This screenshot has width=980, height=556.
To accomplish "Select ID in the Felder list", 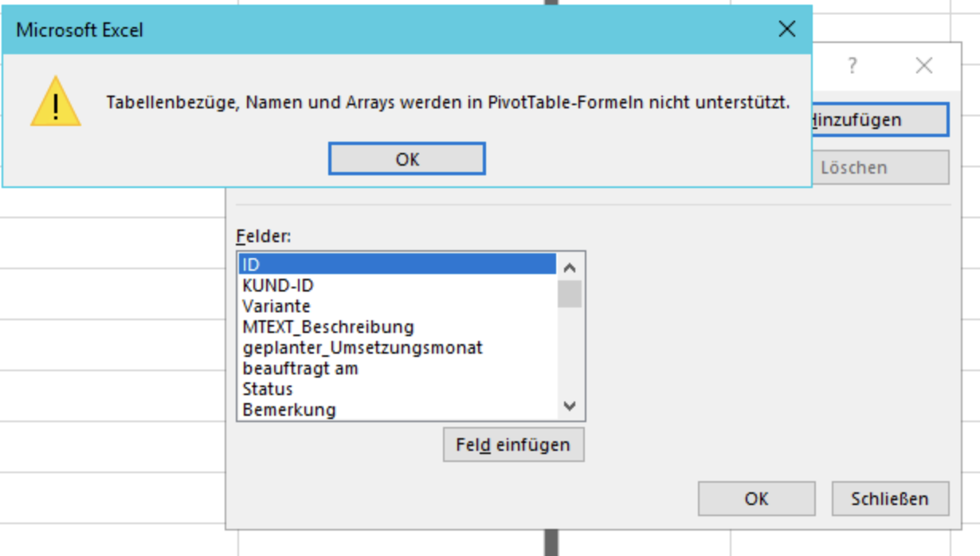I will [397, 264].
